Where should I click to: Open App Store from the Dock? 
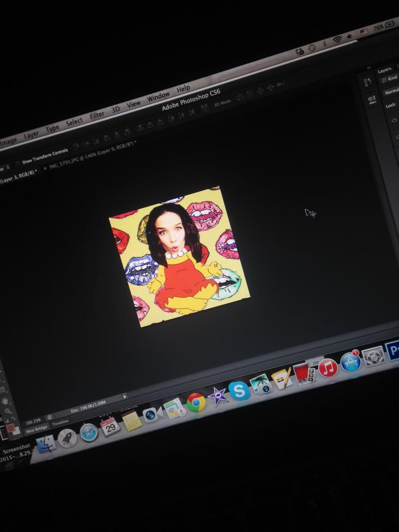[351, 362]
